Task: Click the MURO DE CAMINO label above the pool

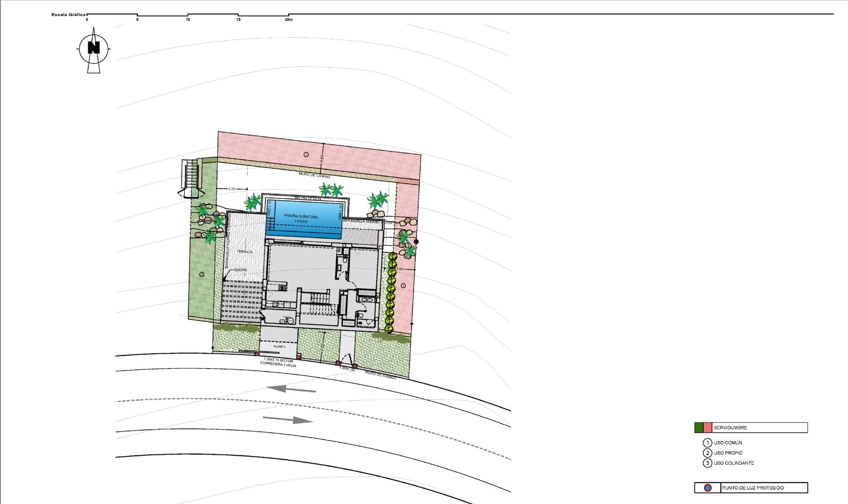Action: coord(314,175)
